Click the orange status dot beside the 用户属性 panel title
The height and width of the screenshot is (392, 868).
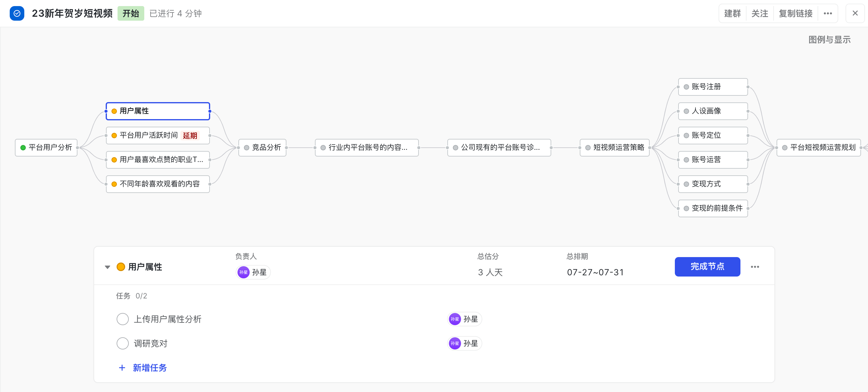click(121, 267)
